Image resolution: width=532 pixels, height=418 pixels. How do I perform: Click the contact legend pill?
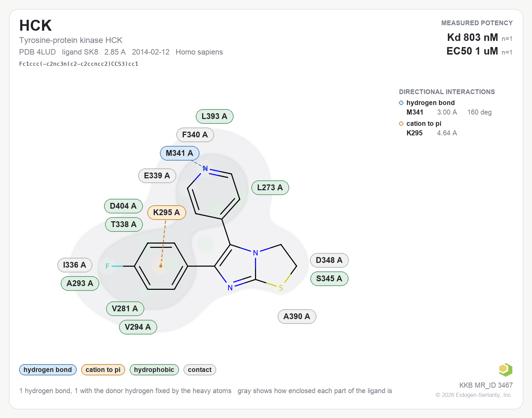click(200, 370)
